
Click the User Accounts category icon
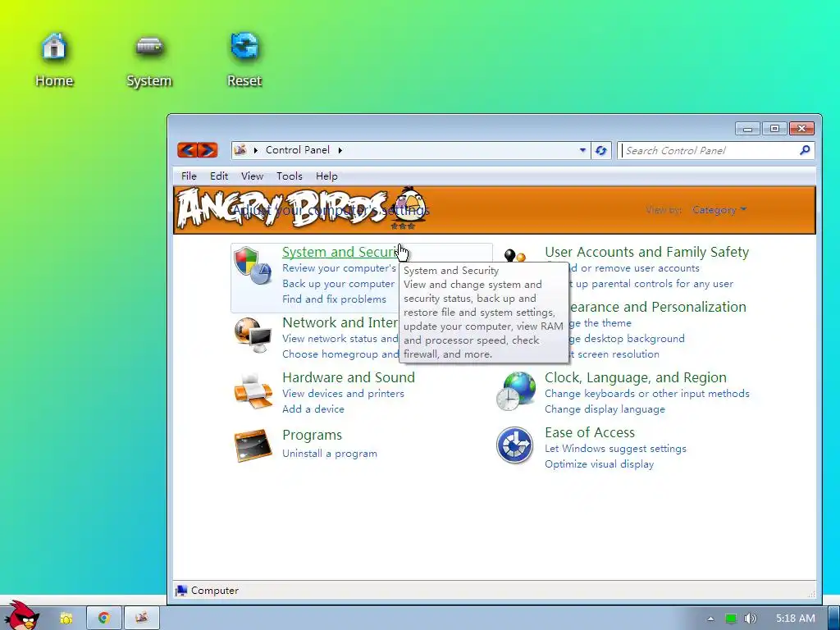pyautogui.click(x=515, y=256)
